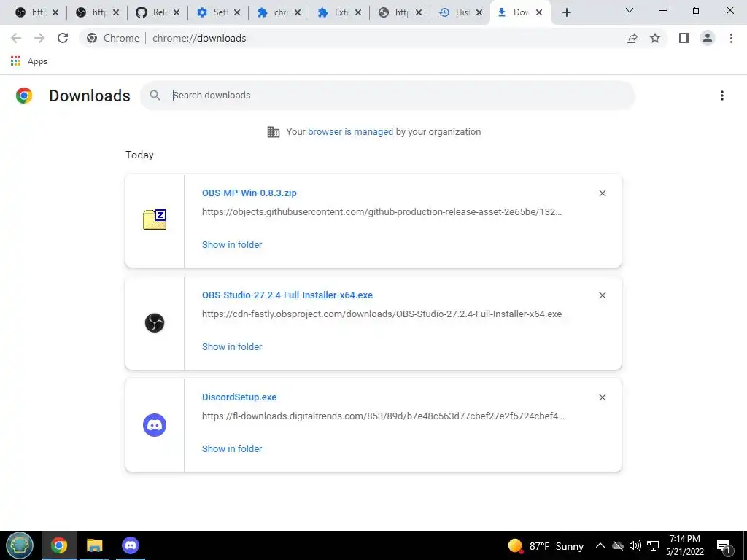Remove OBS-Studio installer from downloads list
The image size is (747, 560).
pyautogui.click(x=602, y=295)
